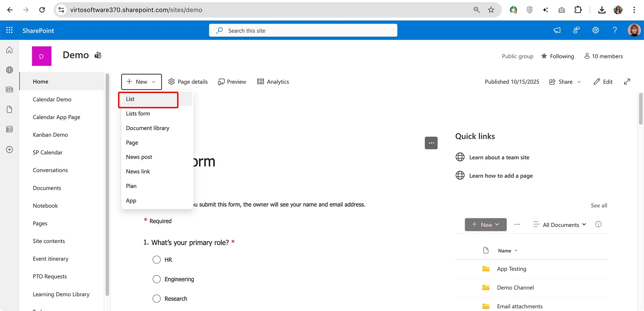Select the Research radio button
The image size is (644, 311).
(157, 298)
